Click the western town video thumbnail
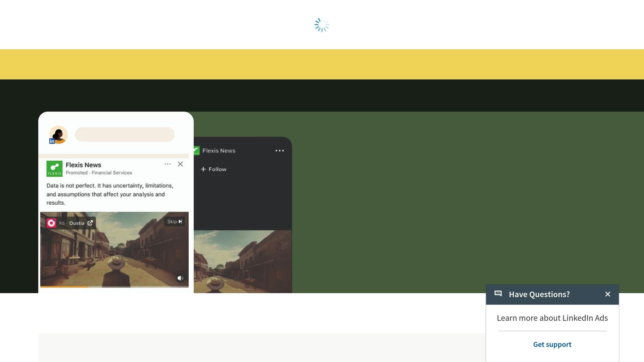Viewport: 644px width, 362px height. pos(114,251)
